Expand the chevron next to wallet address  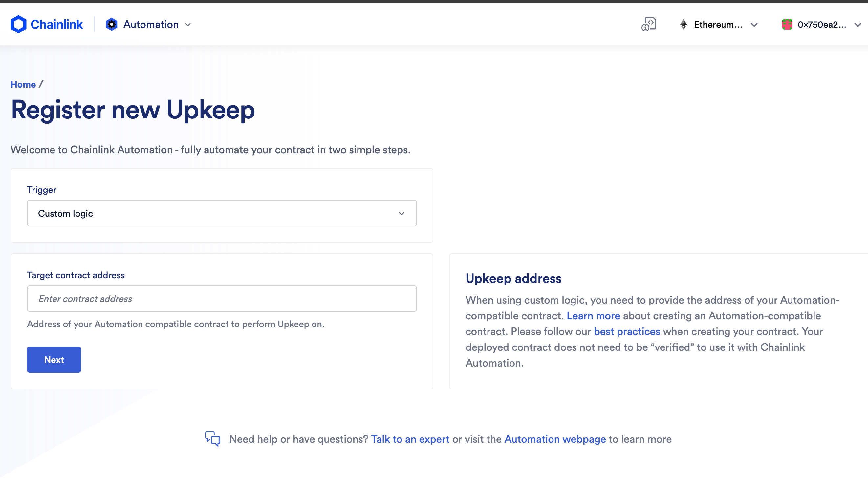tap(858, 25)
